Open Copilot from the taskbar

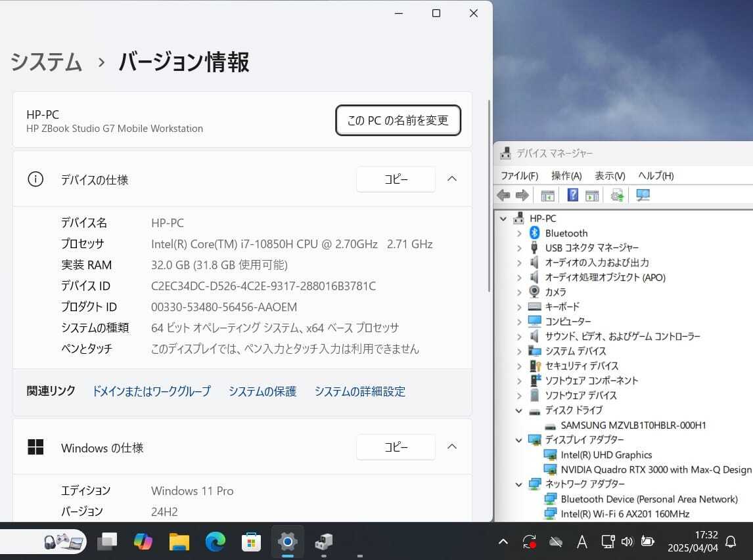click(x=143, y=542)
